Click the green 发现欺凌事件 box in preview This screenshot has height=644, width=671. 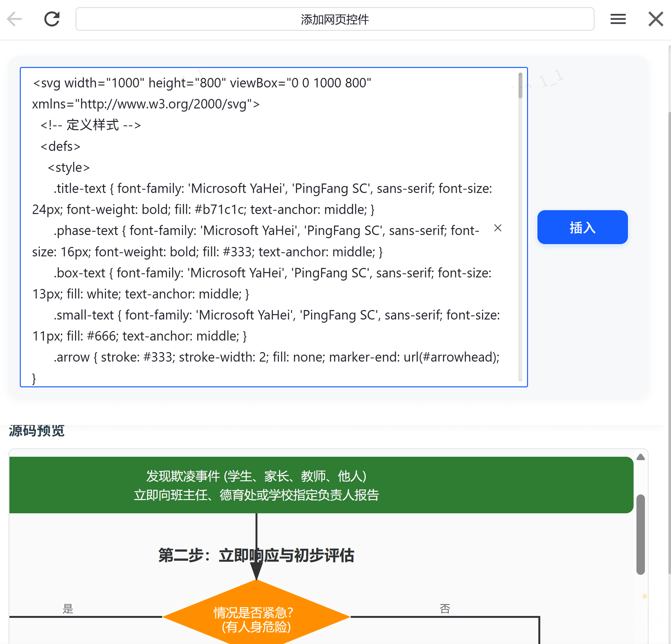257,485
